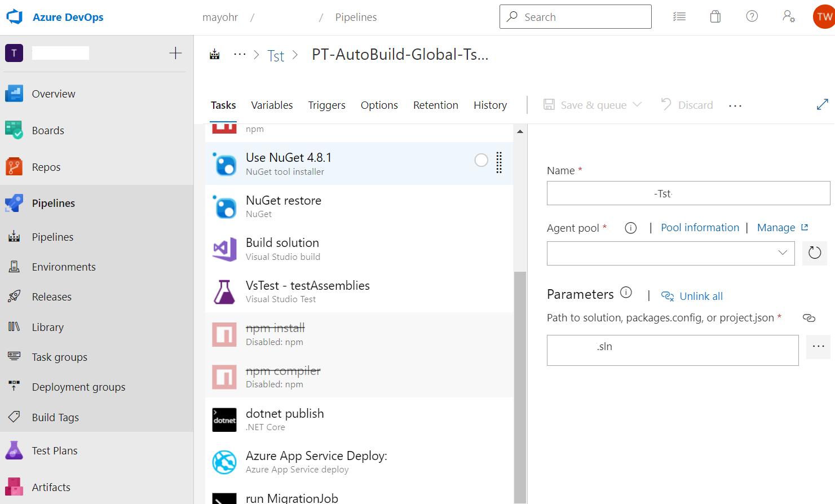This screenshot has width=835, height=504.
Task: Select the NuGet restore task
Action: (359, 206)
